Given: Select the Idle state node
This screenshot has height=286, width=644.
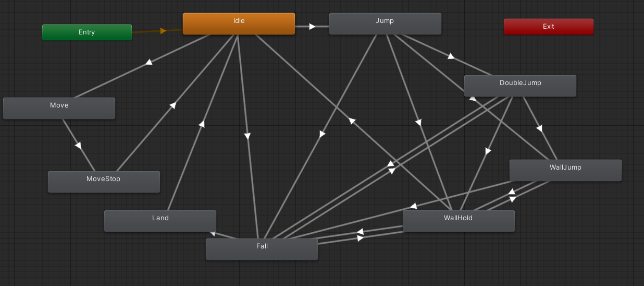Looking at the screenshot, I should pyautogui.click(x=239, y=24).
